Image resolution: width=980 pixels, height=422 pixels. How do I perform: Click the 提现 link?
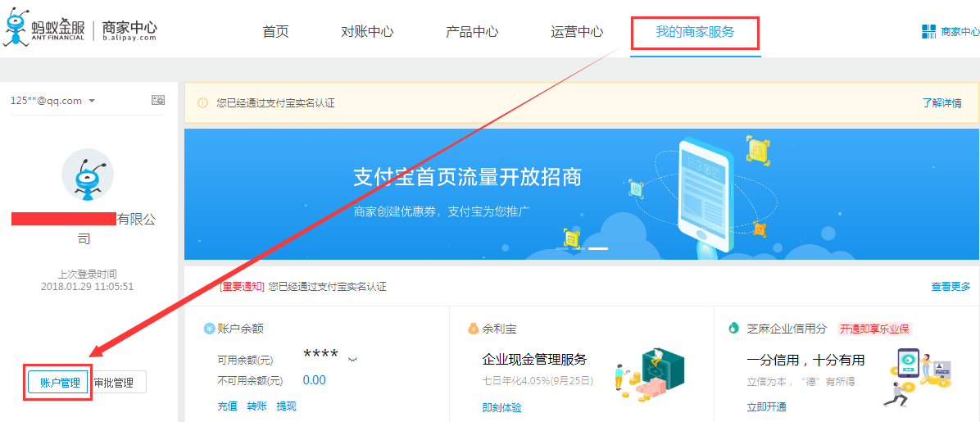click(286, 406)
